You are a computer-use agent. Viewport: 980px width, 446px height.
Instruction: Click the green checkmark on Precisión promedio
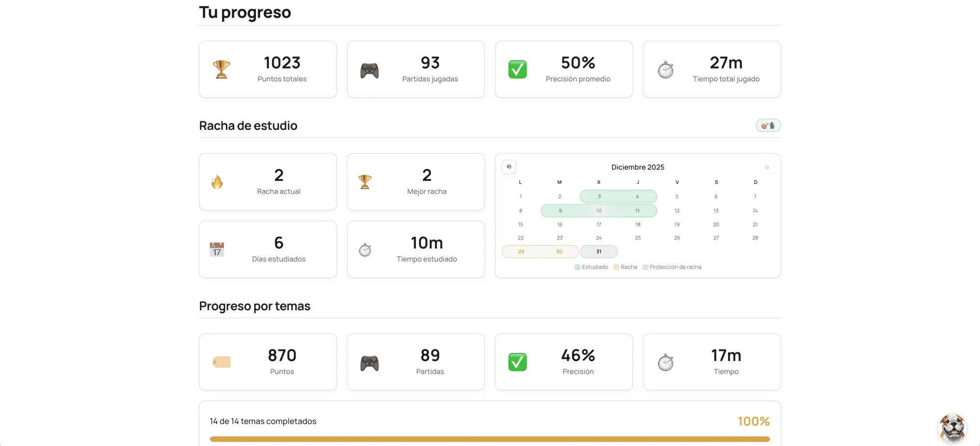point(517,70)
